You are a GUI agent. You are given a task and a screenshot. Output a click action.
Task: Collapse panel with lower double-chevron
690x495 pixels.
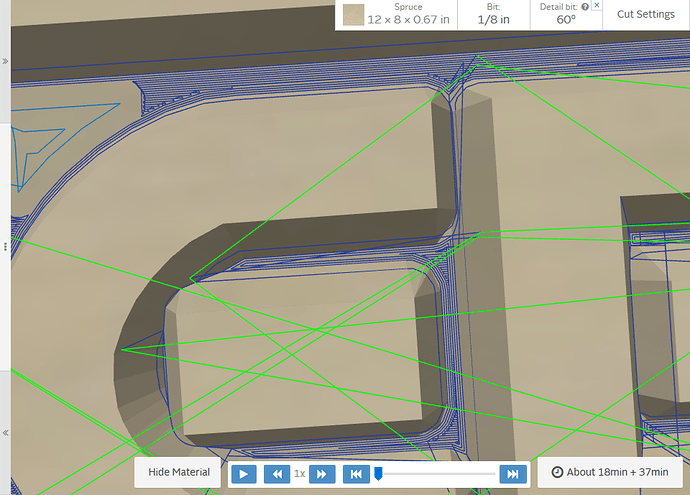[5, 433]
